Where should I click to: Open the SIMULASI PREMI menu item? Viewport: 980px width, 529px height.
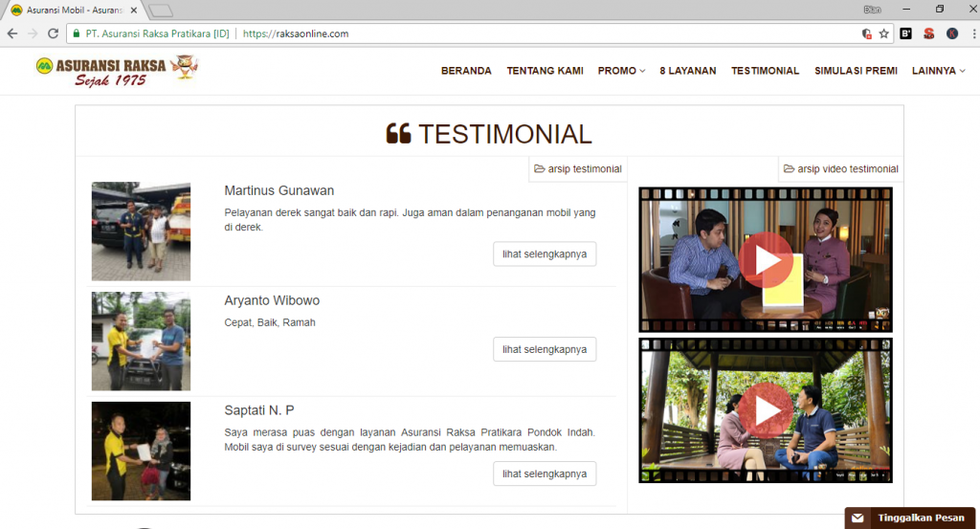pos(856,71)
